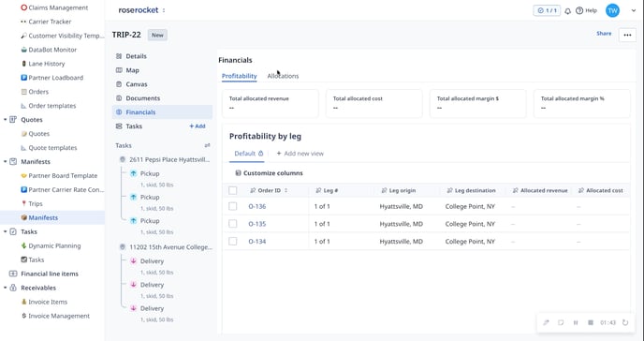Open the three-dots more options button
The width and height of the screenshot is (644, 341).
click(x=627, y=35)
